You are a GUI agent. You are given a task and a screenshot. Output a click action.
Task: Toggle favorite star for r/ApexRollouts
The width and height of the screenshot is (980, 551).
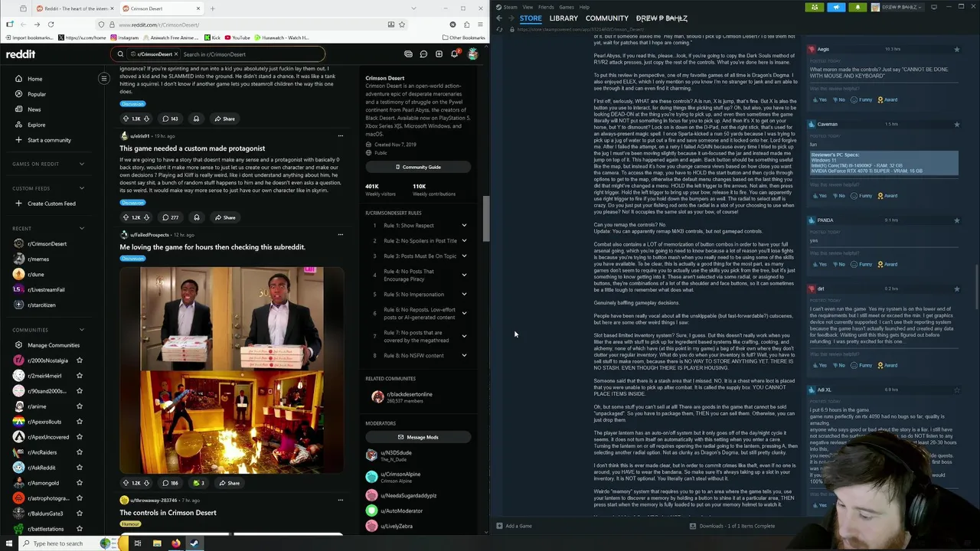click(x=79, y=422)
